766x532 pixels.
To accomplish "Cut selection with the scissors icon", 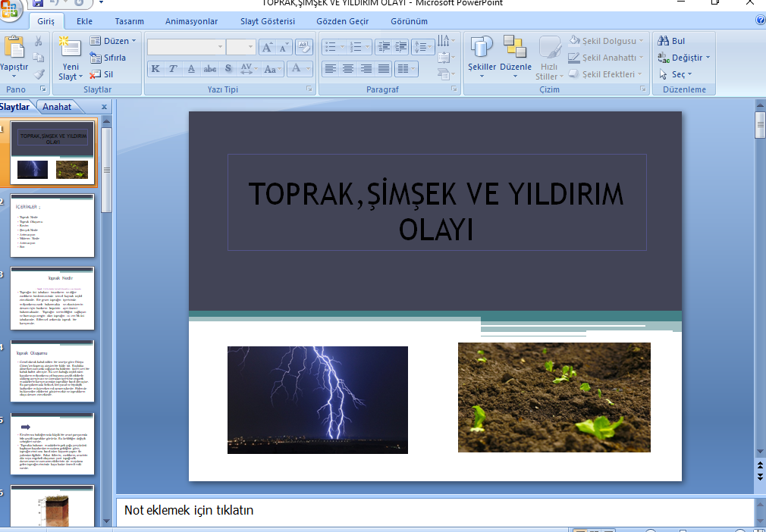I will [38, 41].
